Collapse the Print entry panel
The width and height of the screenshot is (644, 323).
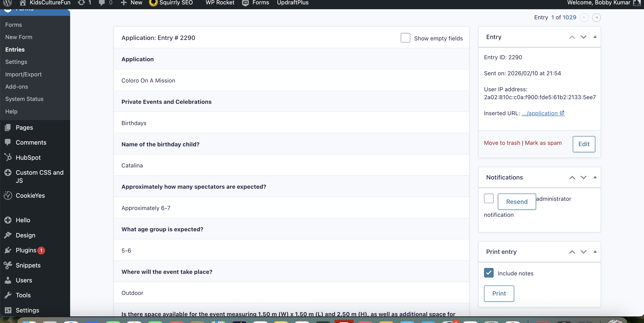[x=595, y=252]
